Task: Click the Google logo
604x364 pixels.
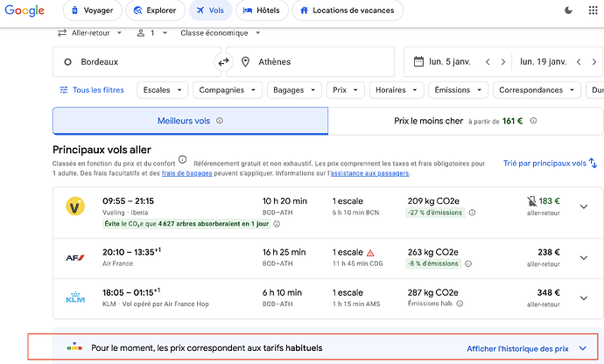Action: (25, 10)
